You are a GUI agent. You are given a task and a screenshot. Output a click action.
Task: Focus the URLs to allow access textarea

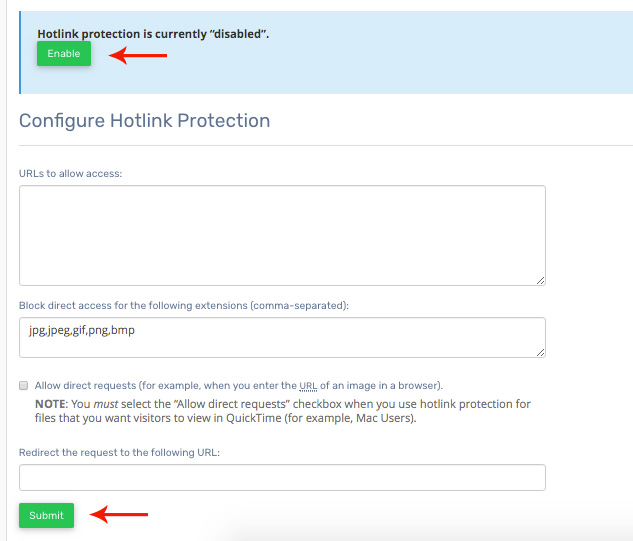click(x=282, y=235)
